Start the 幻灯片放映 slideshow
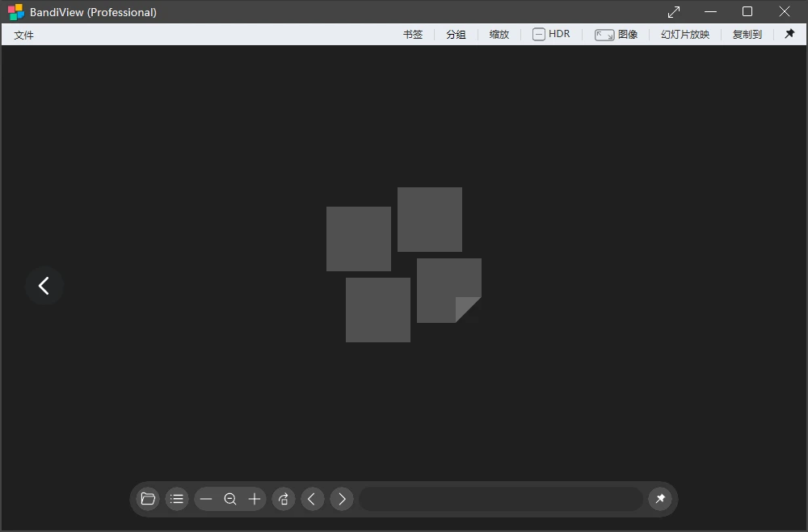Viewport: 808px width, 532px height. click(684, 35)
